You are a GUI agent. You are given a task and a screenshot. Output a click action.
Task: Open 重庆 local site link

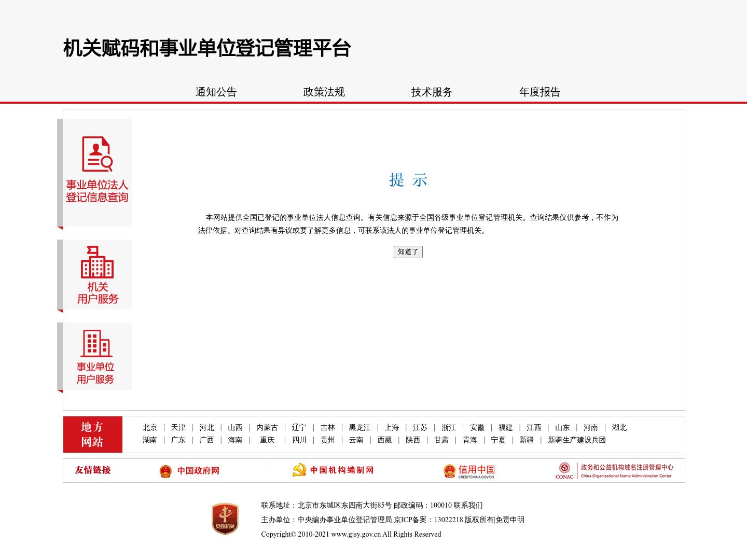click(x=267, y=440)
